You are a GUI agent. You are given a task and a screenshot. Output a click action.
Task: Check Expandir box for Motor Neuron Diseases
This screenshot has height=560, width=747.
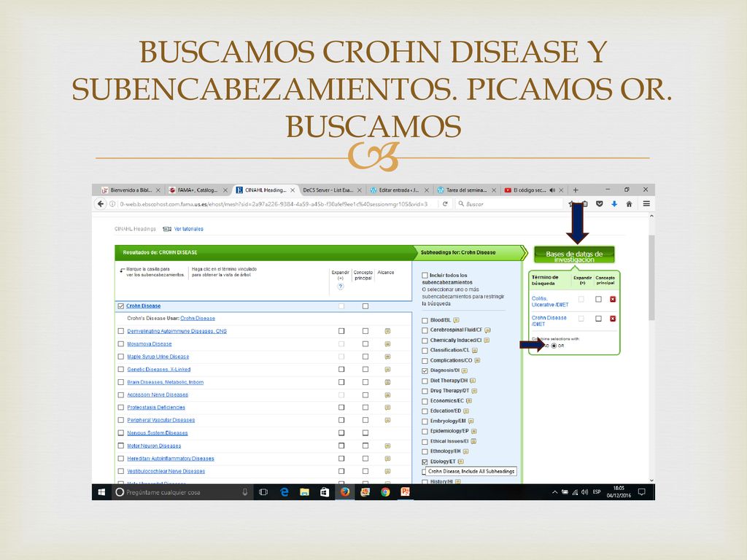(341, 446)
